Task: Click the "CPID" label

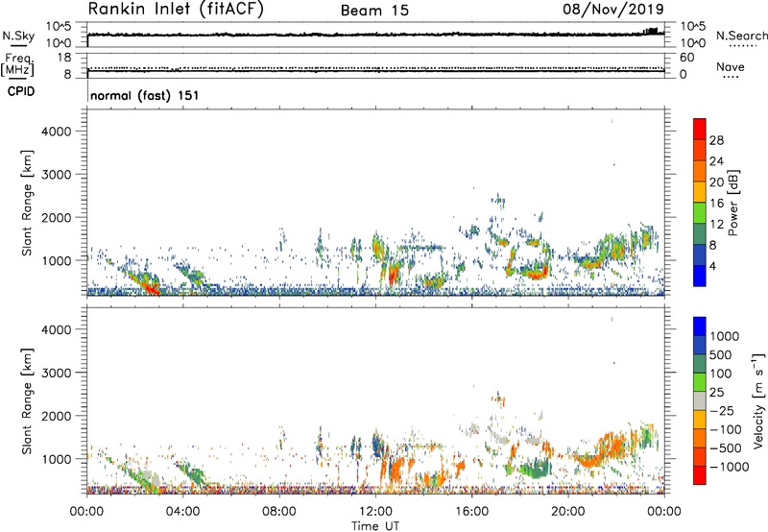Action: pyautogui.click(x=21, y=91)
